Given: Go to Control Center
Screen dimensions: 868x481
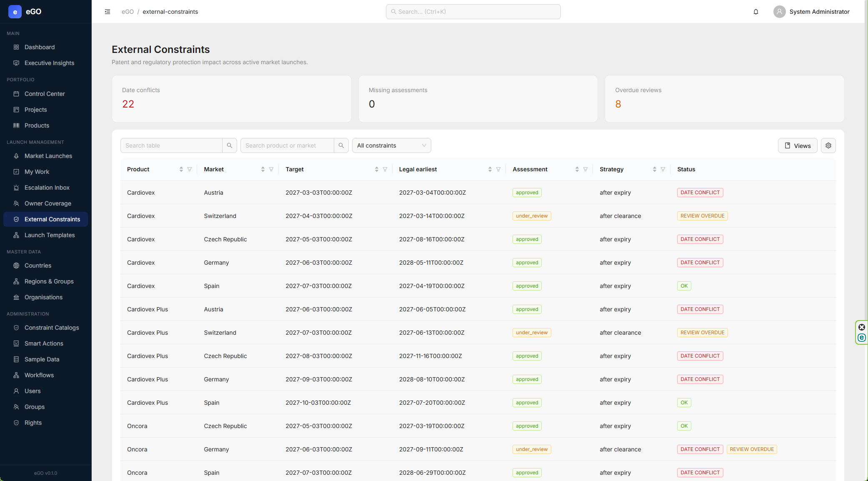Looking at the screenshot, I should (x=46, y=94).
